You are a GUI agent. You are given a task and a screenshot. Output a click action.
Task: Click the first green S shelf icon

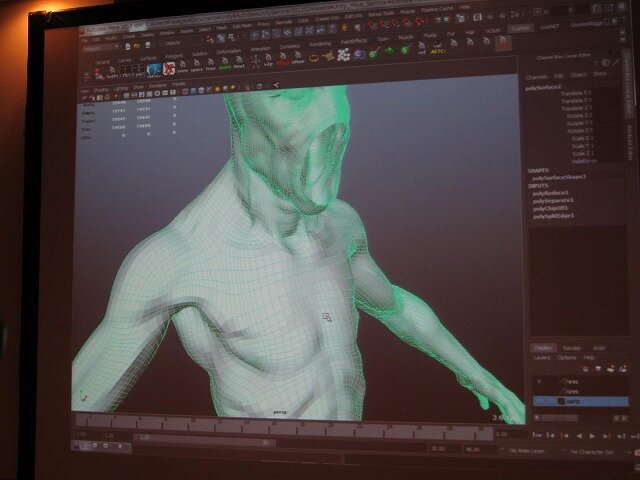click(373, 53)
